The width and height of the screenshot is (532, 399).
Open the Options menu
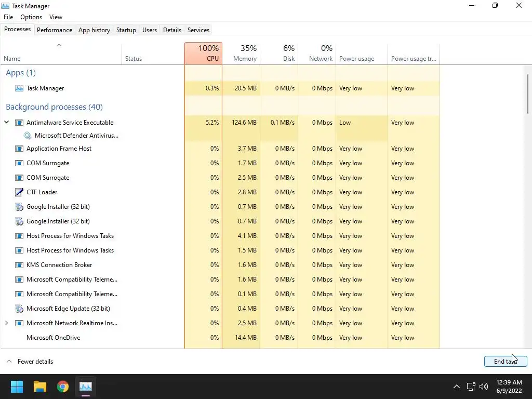click(x=31, y=17)
